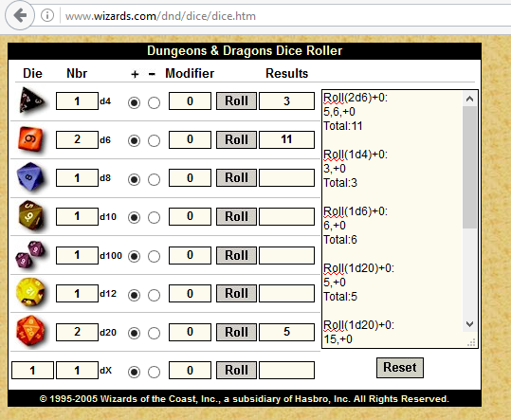Click the blue d8 die icon
The image size is (511, 420).
(x=30, y=177)
